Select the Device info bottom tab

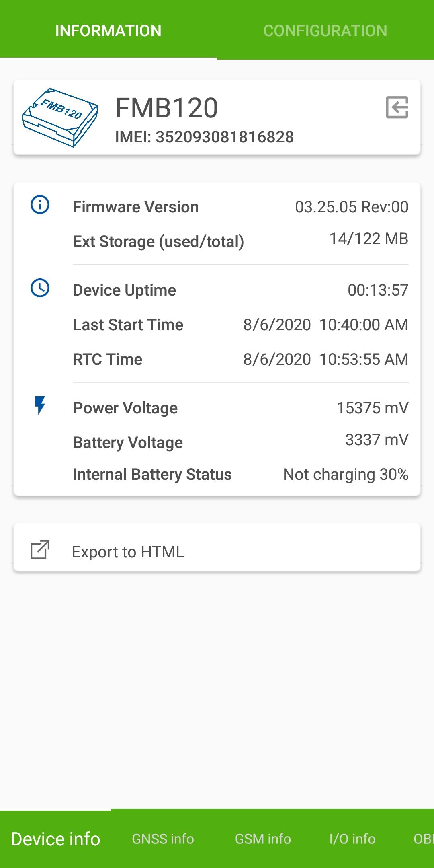(x=55, y=839)
